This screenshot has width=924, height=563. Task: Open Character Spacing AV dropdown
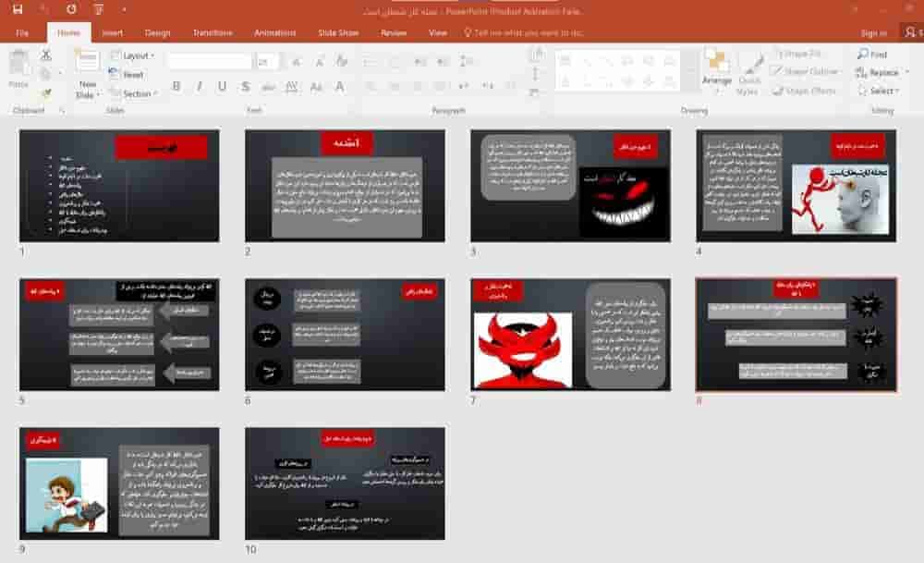(292, 87)
